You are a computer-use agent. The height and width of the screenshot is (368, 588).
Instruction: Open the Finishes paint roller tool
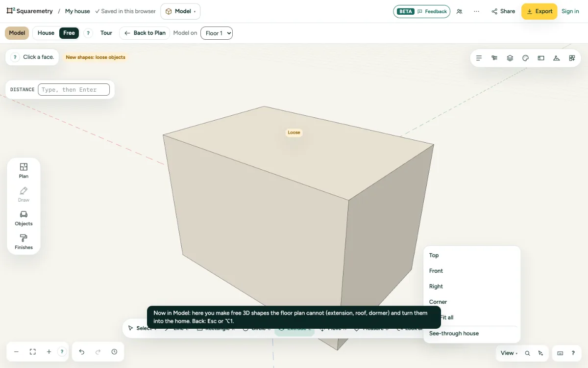tap(24, 242)
